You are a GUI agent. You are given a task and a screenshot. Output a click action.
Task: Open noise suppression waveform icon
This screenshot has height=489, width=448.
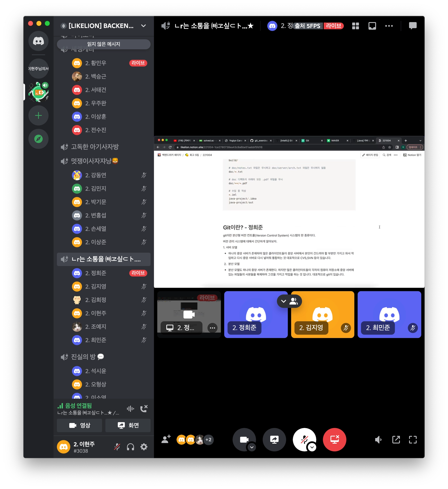click(x=130, y=409)
